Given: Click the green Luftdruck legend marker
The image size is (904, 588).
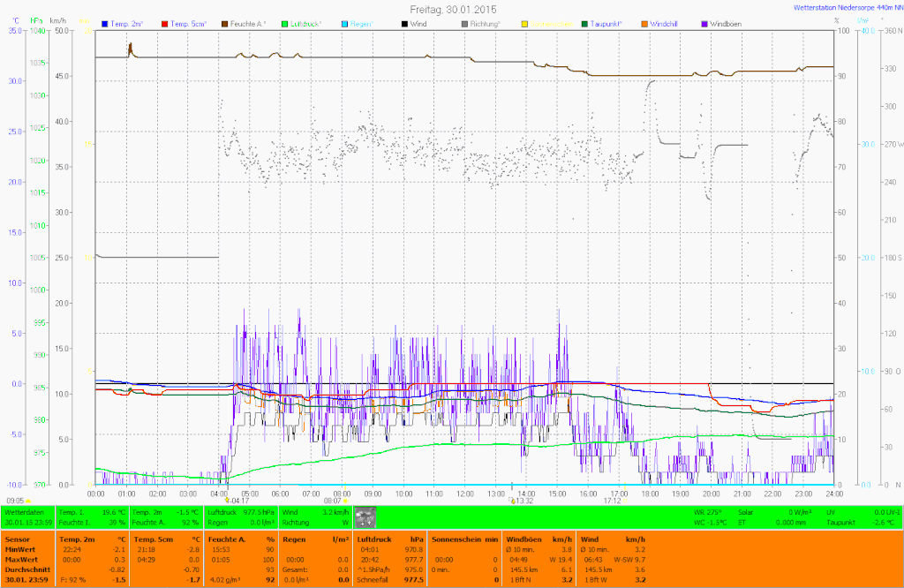Looking at the screenshot, I should pos(286,23).
